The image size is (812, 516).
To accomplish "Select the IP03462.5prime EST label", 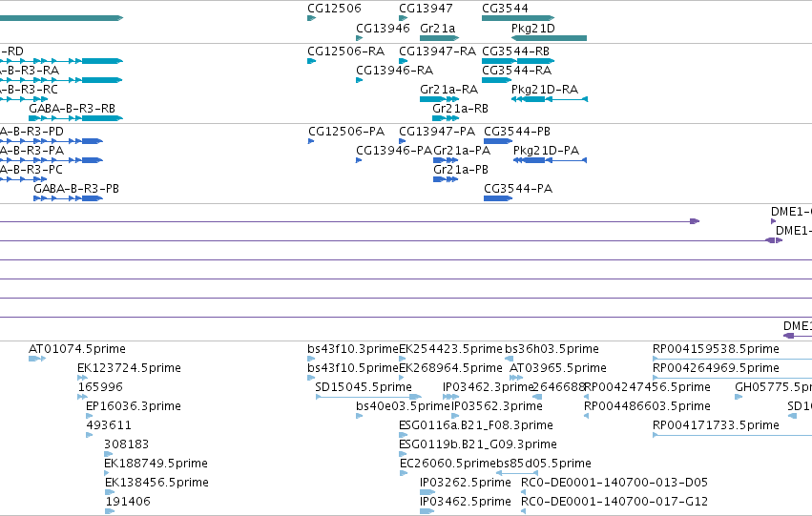I will 466,502.
